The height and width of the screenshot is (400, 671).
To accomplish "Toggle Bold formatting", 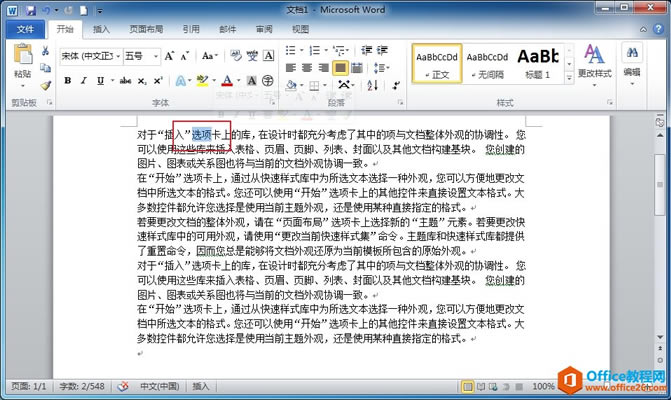I will tap(68, 80).
